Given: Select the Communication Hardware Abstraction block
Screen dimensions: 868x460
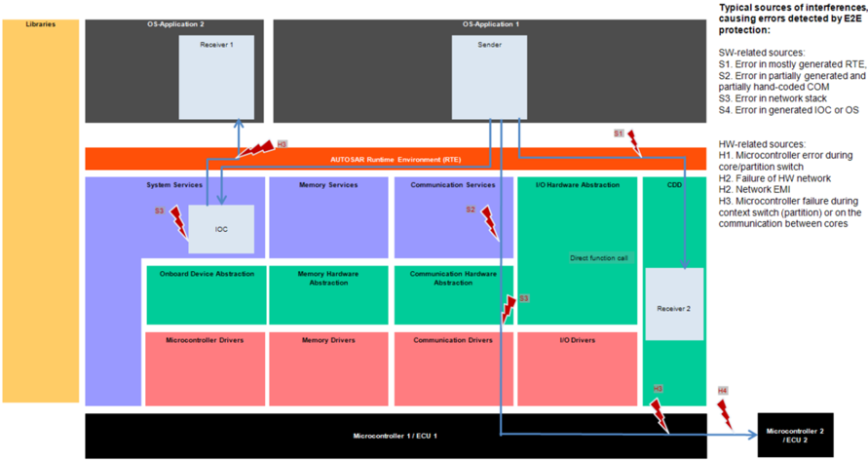Looking at the screenshot, I should point(453,295).
